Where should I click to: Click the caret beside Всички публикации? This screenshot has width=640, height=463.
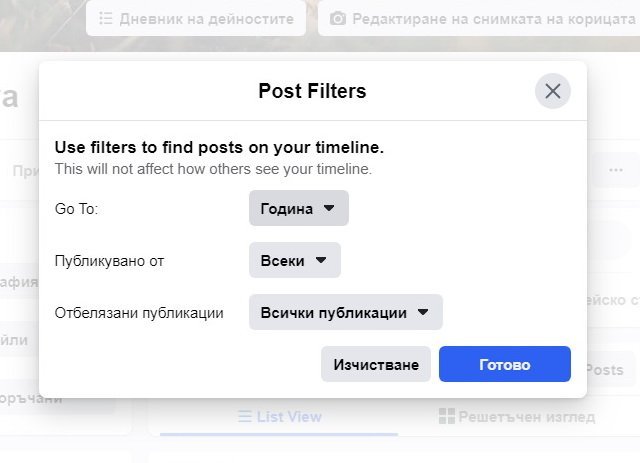tap(423, 312)
